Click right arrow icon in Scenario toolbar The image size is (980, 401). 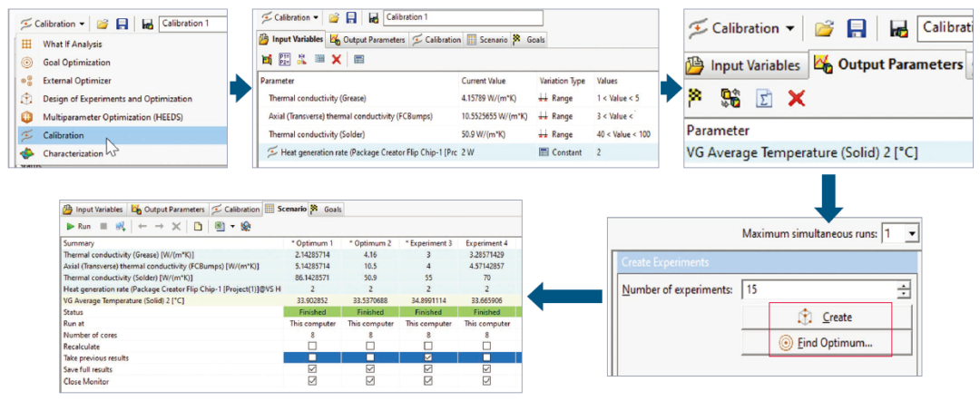point(159,226)
